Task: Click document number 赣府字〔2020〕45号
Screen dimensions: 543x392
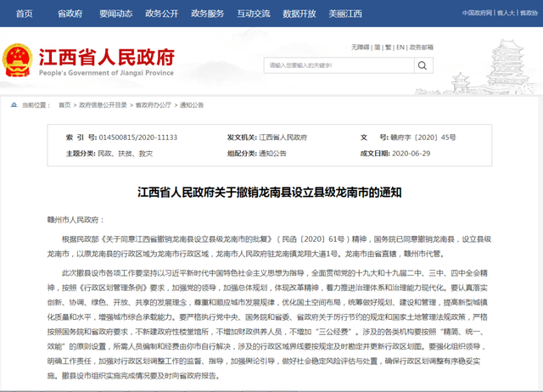Action: (423, 137)
